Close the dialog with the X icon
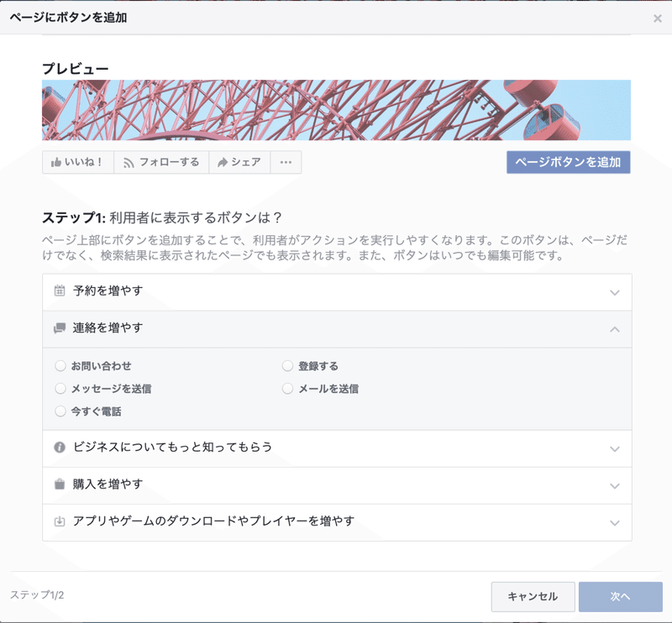This screenshot has height=623, width=672. click(x=659, y=17)
